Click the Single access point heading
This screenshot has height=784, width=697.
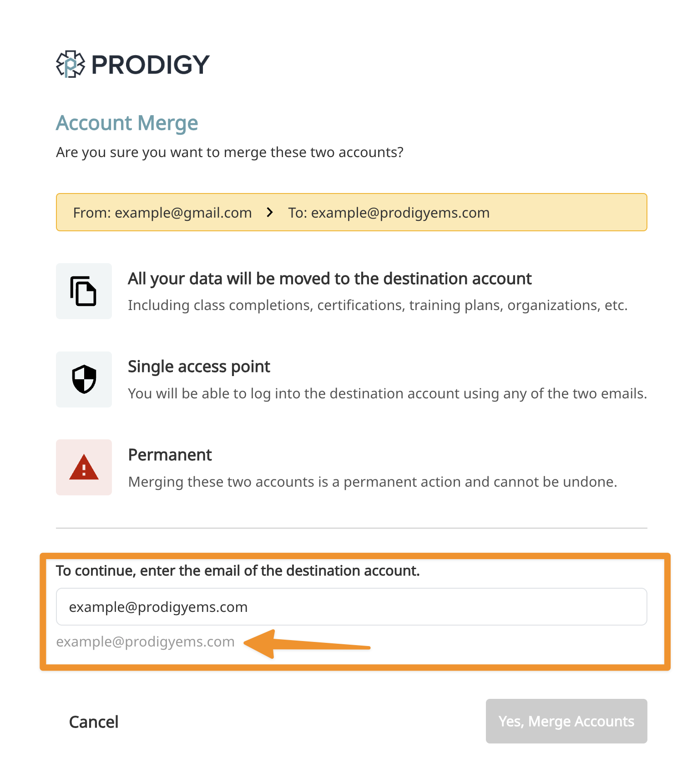point(199,367)
